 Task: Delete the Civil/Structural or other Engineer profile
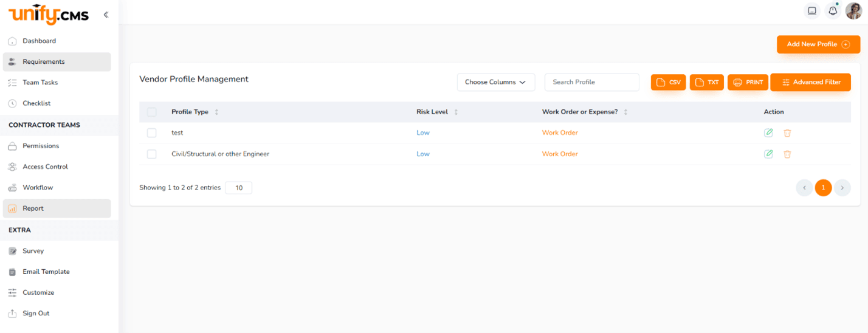click(787, 154)
